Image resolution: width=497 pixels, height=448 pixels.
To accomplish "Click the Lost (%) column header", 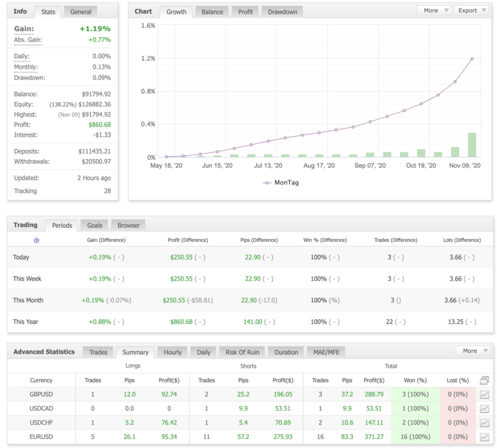I will (x=458, y=380).
